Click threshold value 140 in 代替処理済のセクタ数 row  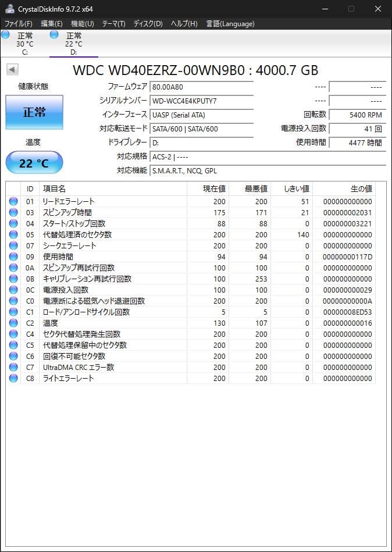303,234
